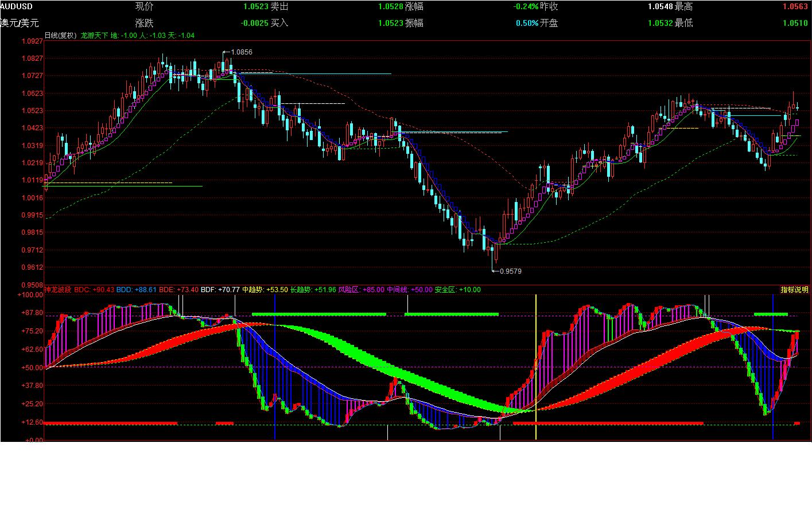Select the 日线(复权) period label
The image size is (812, 532).
point(60,36)
